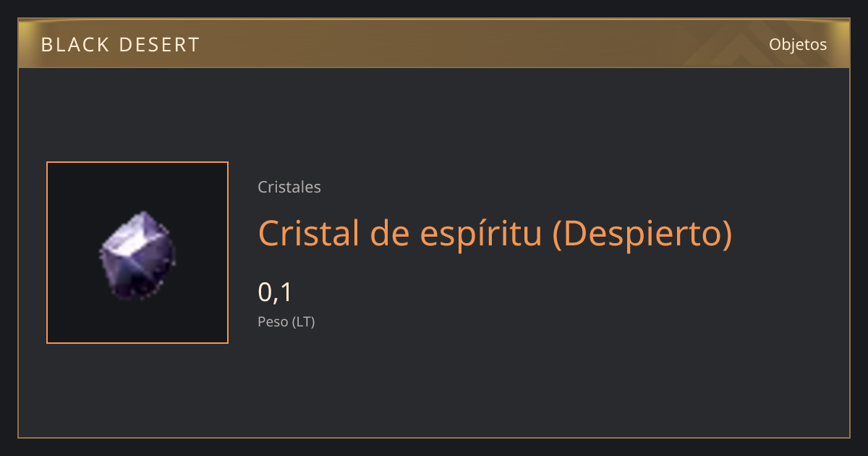Click the 0,1 weight value
The width and height of the screenshot is (868, 456).
(275, 292)
